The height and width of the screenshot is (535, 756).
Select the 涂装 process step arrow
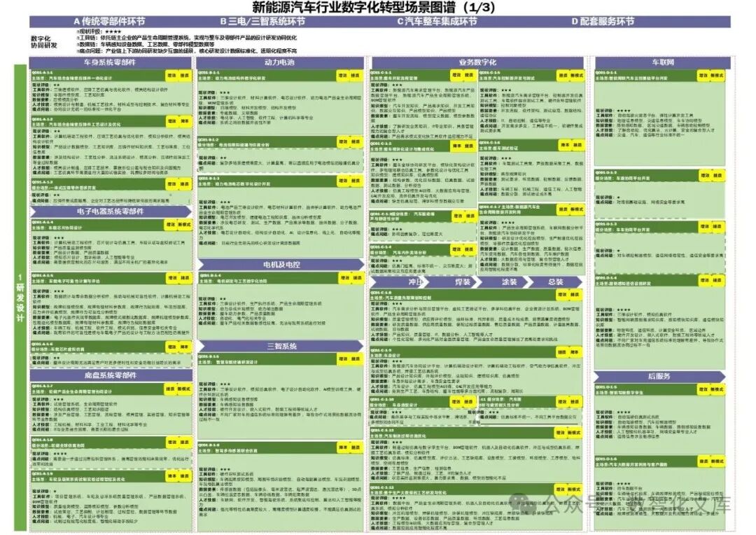point(506,282)
